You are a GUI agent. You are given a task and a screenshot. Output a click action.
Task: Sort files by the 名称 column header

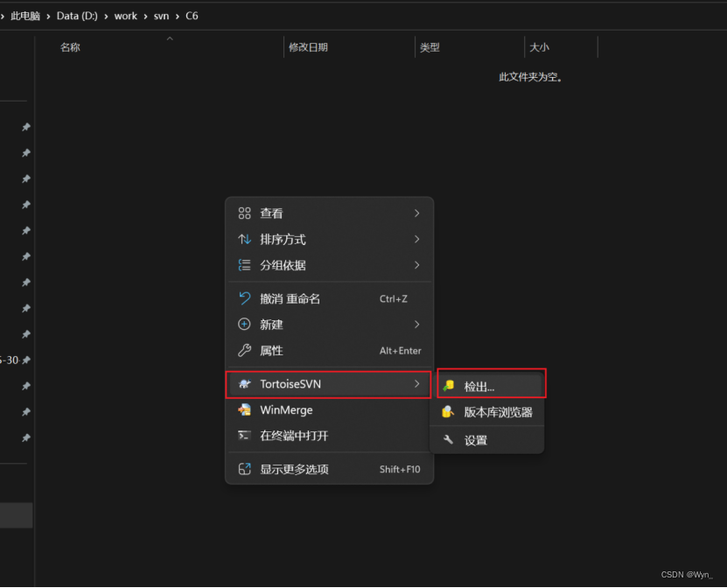click(x=67, y=47)
